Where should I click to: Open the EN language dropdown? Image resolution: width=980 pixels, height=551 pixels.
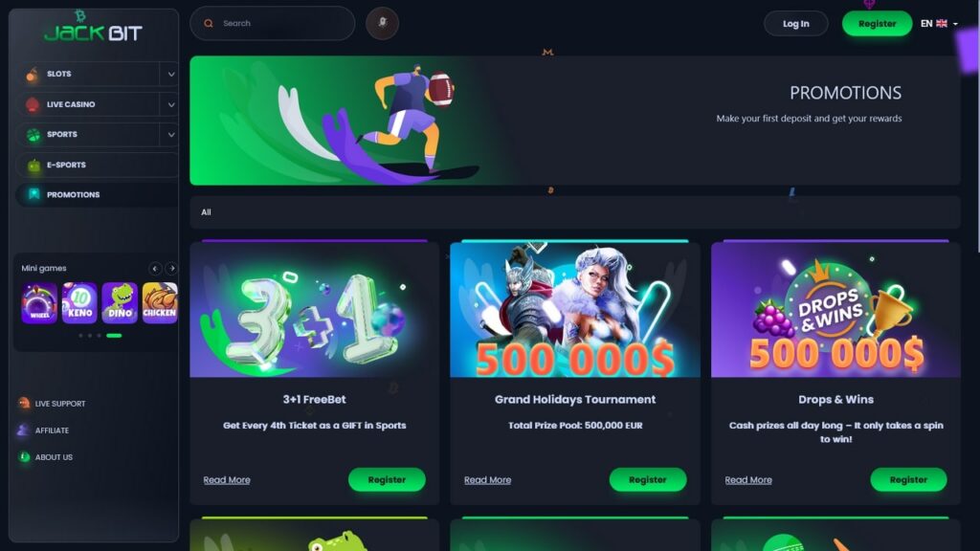click(939, 24)
